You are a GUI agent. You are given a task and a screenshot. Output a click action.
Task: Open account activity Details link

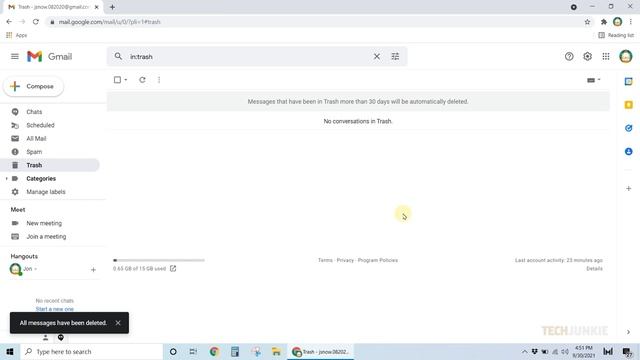coord(594,269)
